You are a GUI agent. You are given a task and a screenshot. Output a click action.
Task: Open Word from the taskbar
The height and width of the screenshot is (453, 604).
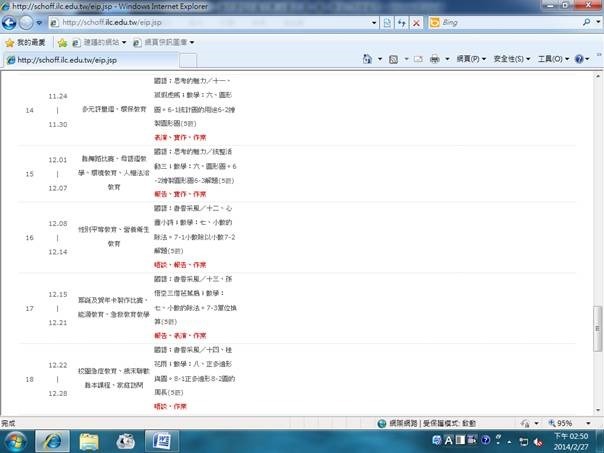point(163,440)
